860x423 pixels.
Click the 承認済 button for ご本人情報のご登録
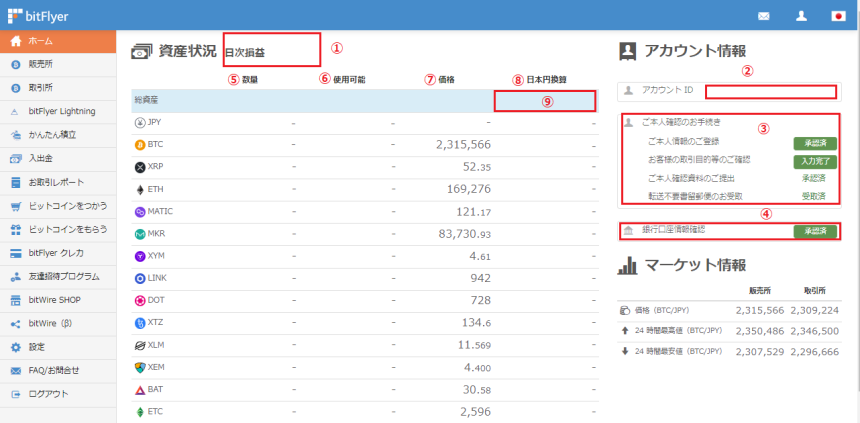tap(815, 144)
